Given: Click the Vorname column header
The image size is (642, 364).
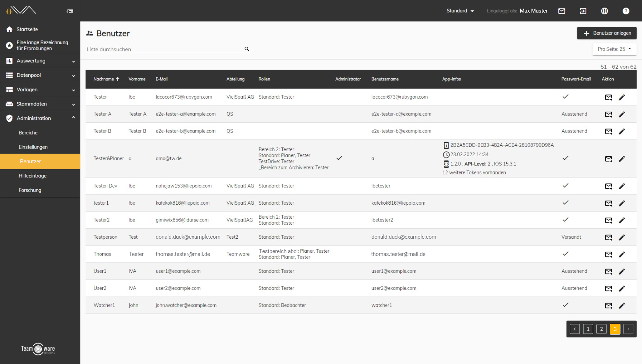Looking at the screenshot, I should (x=137, y=79).
